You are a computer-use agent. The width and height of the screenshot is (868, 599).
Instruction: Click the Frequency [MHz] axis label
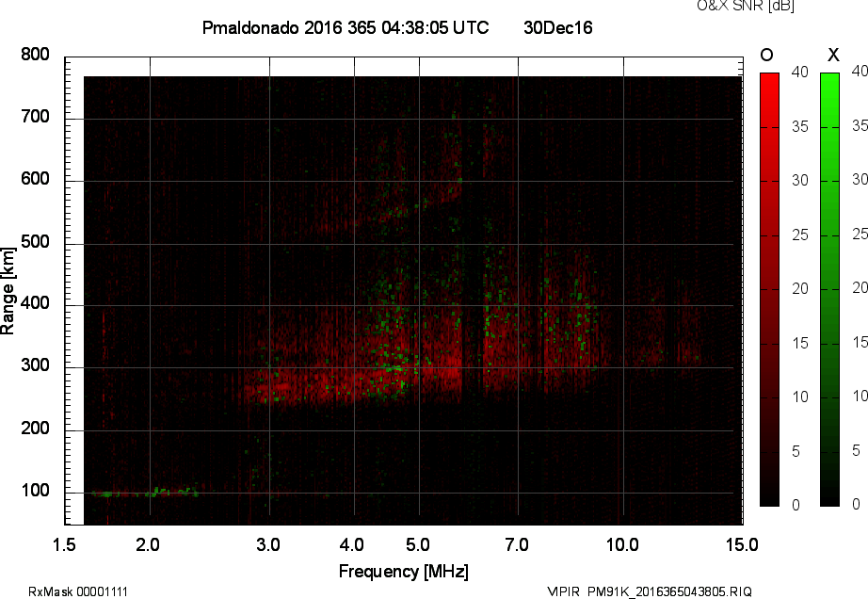click(x=403, y=569)
